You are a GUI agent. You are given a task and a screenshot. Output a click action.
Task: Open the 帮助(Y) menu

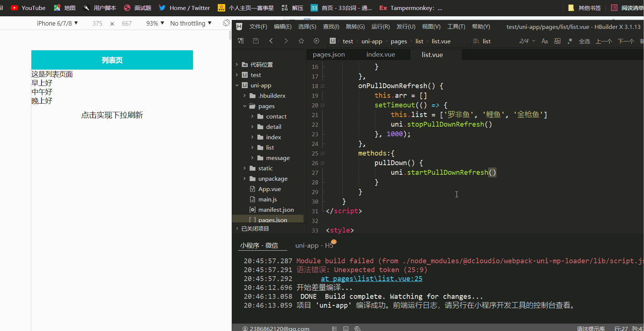[x=481, y=27]
